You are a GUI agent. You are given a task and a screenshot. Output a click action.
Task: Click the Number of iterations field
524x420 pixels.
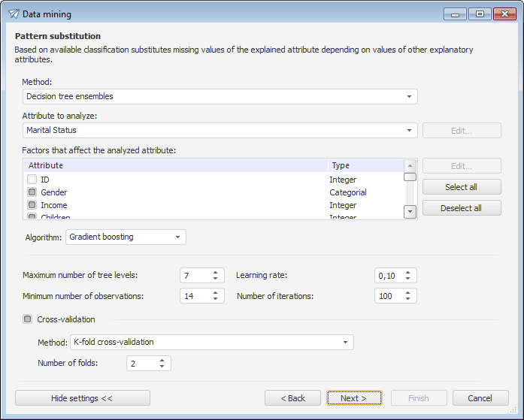pyautogui.click(x=388, y=296)
